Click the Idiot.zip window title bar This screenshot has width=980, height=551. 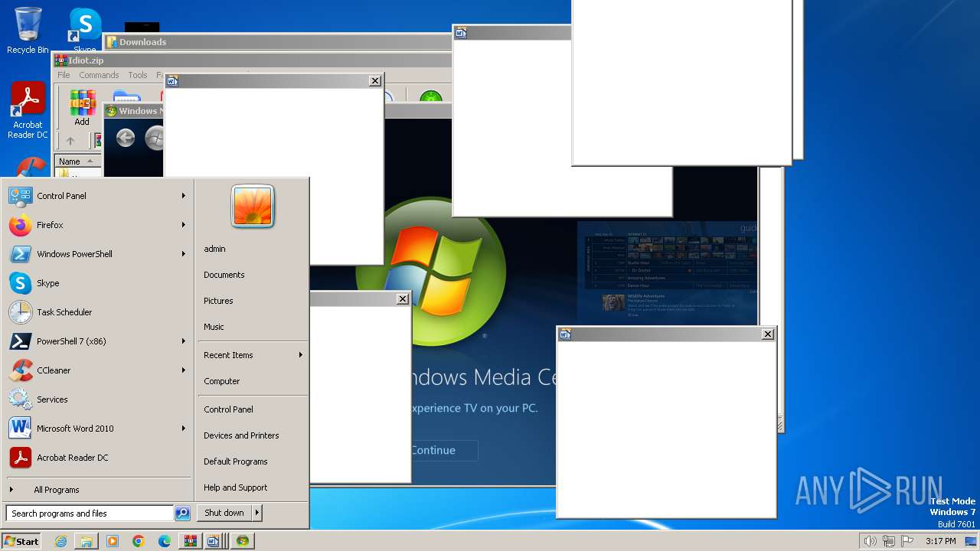[253, 60]
